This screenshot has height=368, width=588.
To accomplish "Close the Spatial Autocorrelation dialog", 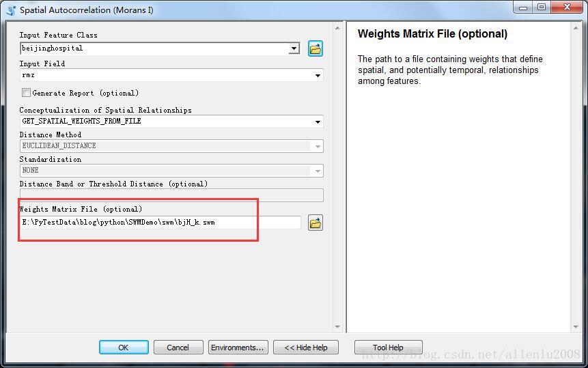I will coord(567,7).
